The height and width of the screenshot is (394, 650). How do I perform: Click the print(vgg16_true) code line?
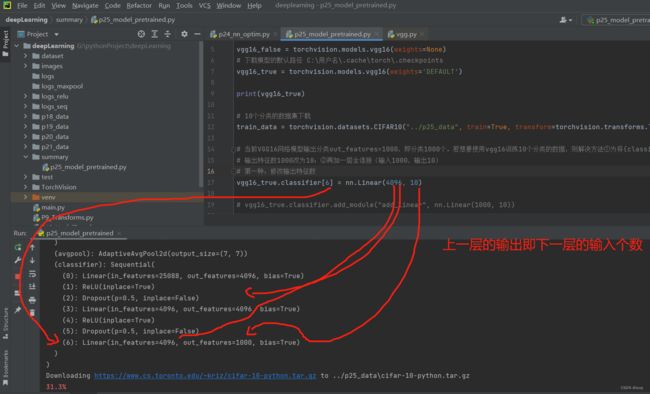point(270,94)
